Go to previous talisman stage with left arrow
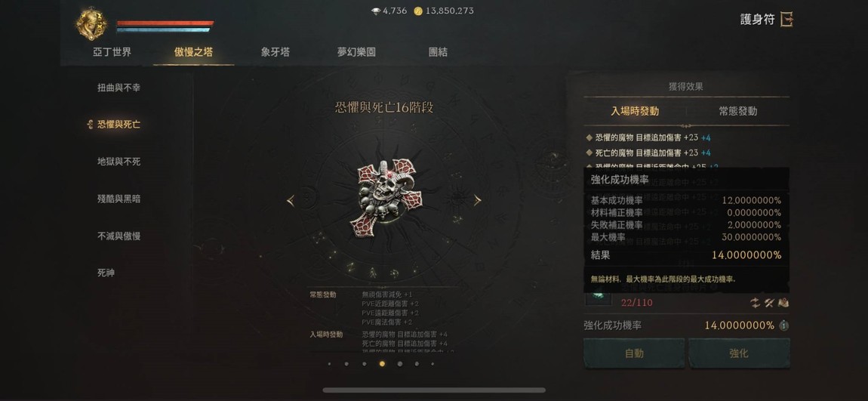 pyautogui.click(x=291, y=201)
